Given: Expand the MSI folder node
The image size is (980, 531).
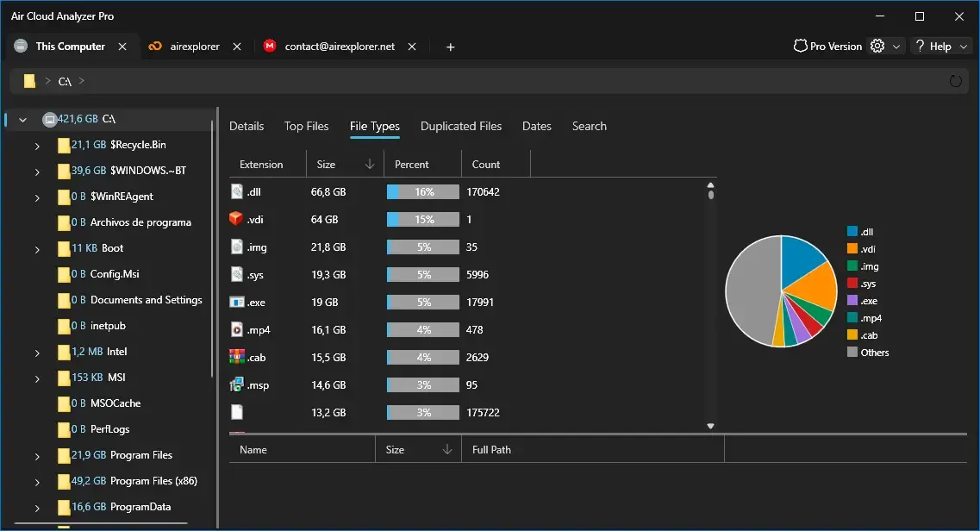Looking at the screenshot, I should point(37,378).
